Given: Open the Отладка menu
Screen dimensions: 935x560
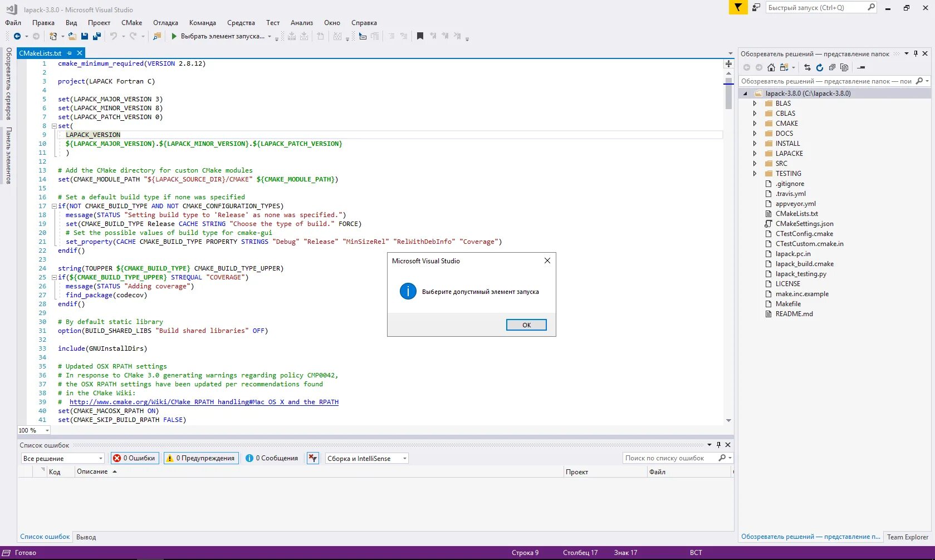Looking at the screenshot, I should point(166,23).
